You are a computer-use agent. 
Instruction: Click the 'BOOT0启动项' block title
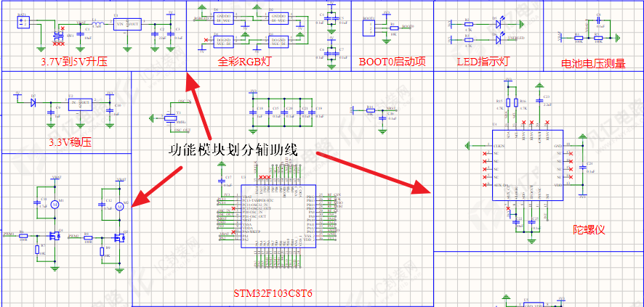pyautogui.click(x=393, y=62)
